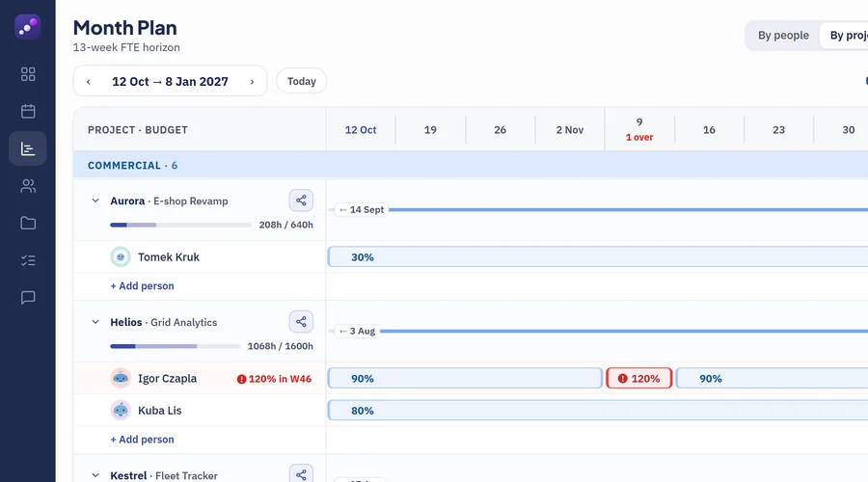The width and height of the screenshot is (868, 482).
Task: Click the 19 week column header
Action: pyautogui.click(x=430, y=130)
